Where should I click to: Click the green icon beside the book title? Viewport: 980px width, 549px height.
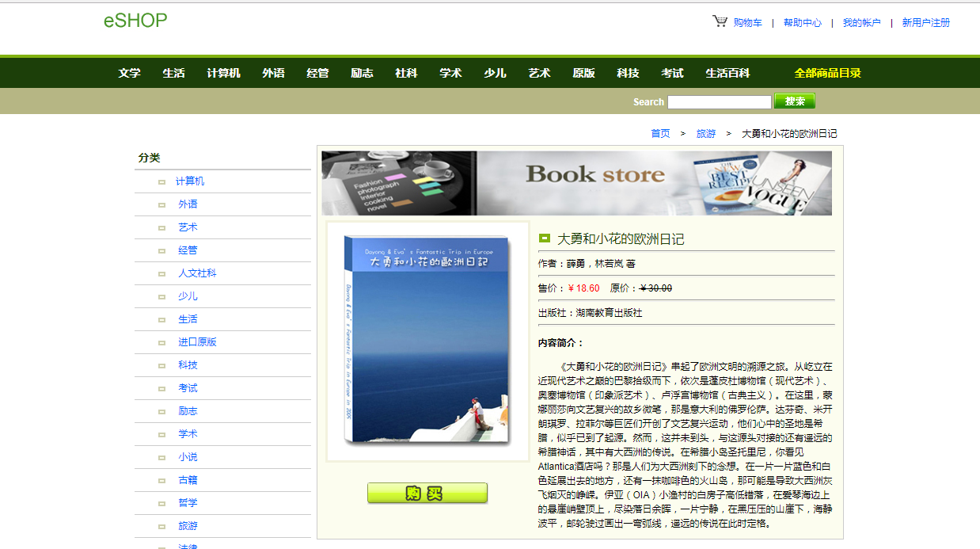tap(544, 238)
